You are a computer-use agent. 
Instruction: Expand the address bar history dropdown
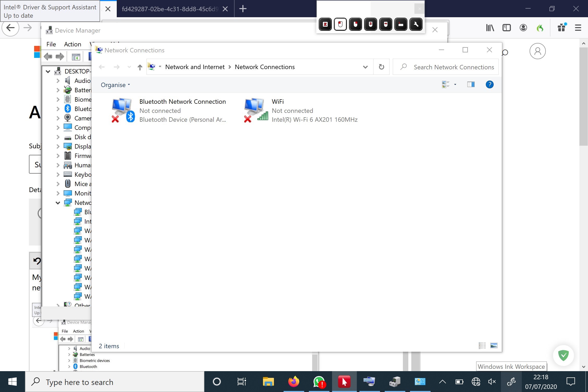point(365,67)
